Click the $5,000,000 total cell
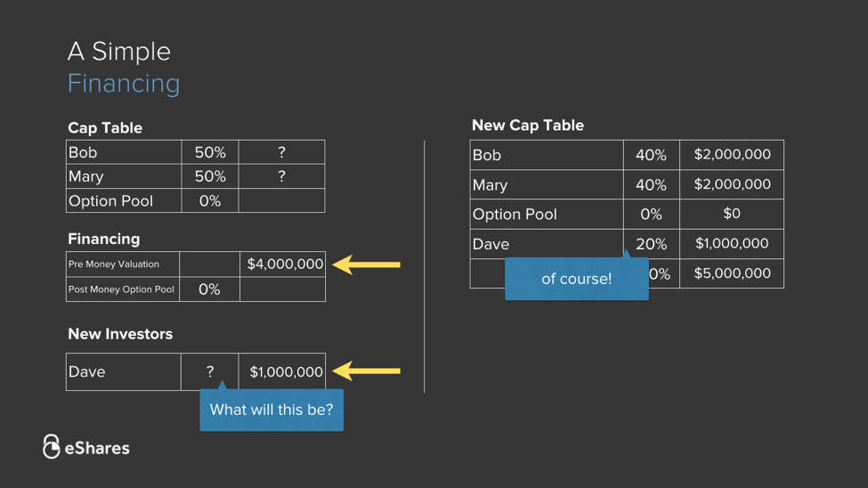 (732, 273)
